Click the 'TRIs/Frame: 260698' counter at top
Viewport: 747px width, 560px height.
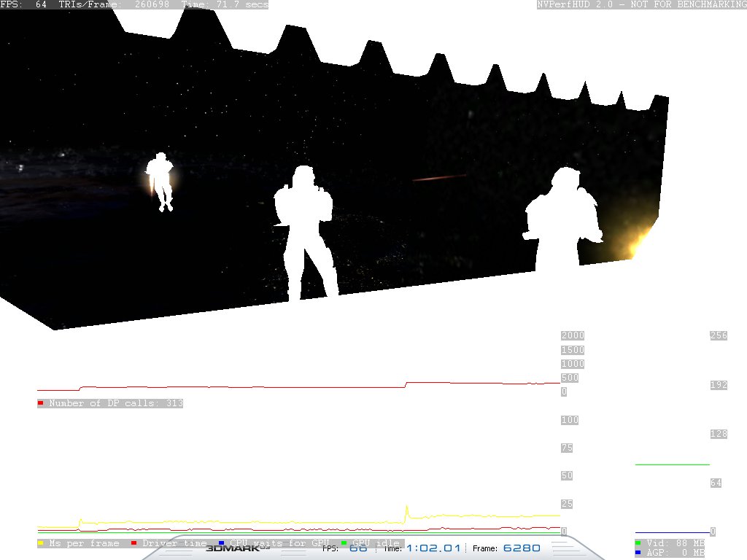click(x=115, y=4)
